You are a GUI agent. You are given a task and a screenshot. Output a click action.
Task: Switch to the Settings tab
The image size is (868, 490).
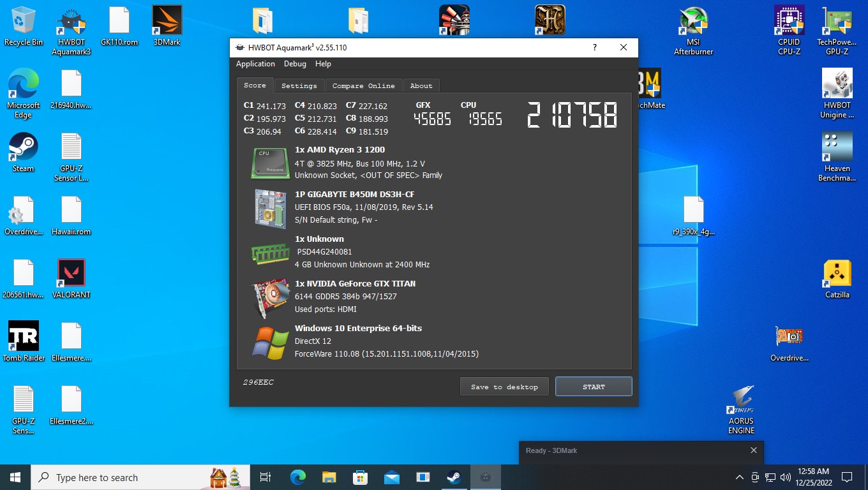299,85
